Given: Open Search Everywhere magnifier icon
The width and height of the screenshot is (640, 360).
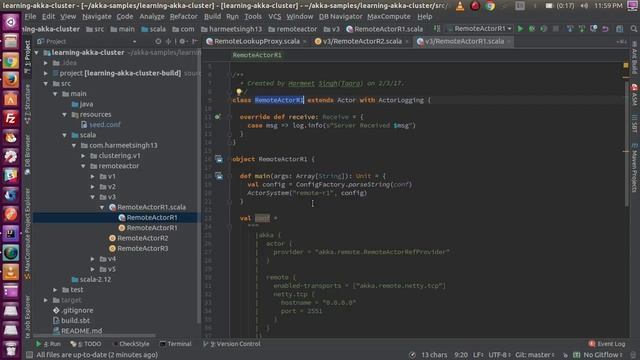Looking at the screenshot, I should pos(634,29).
